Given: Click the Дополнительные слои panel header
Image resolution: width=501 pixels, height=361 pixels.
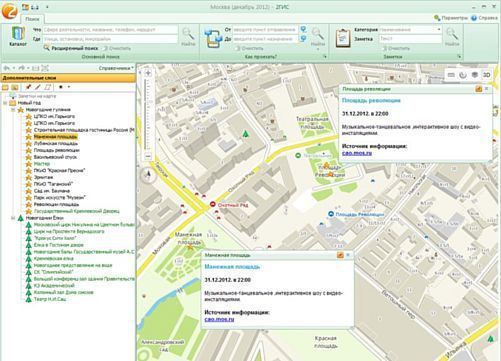Looking at the screenshot, I should coord(68,78).
